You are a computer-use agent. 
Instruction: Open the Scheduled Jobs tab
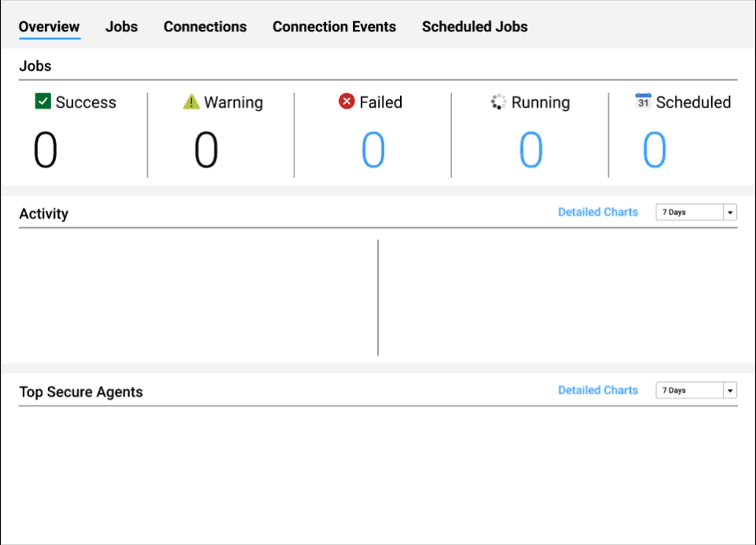point(475,26)
